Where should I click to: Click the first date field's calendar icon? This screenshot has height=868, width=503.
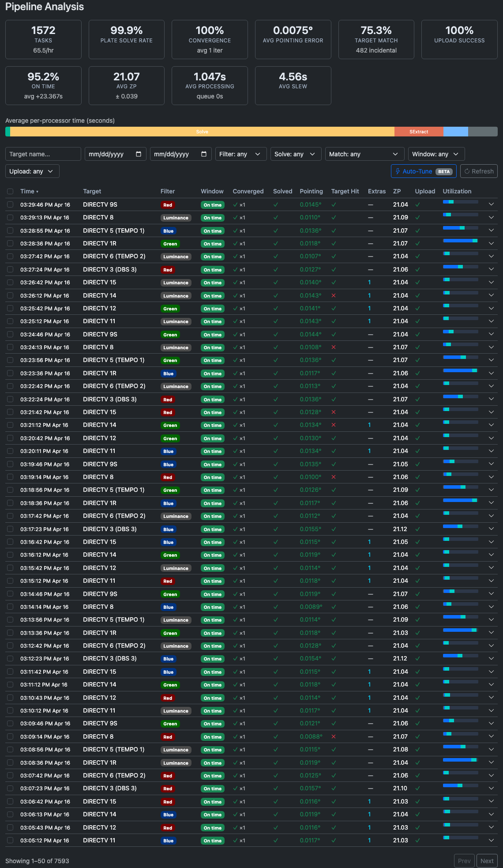(139, 154)
